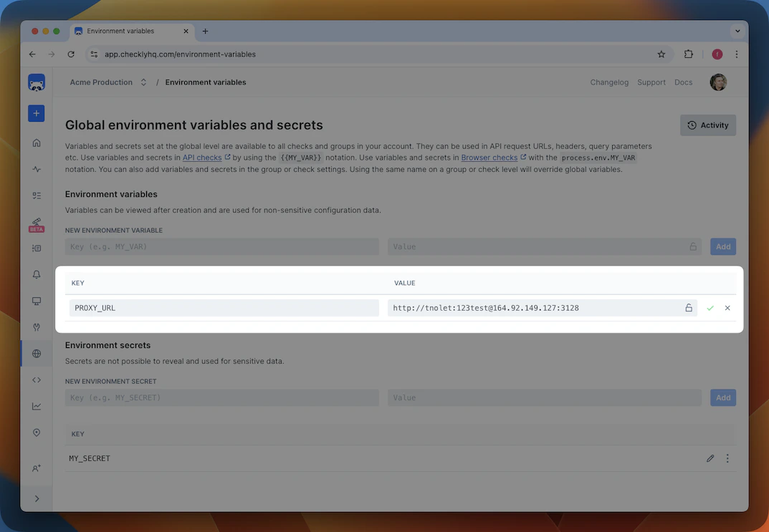The width and height of the screenshot is (769, 532).
Task: Click the invite user icon in sidebar
Action: pyautogui.click(x=36, y=468)
